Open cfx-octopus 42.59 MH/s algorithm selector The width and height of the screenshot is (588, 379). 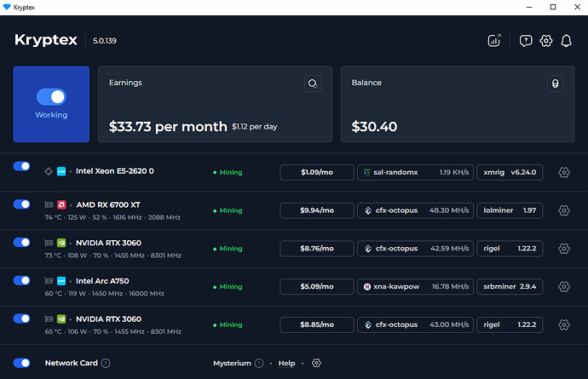[x=416, y=248]
